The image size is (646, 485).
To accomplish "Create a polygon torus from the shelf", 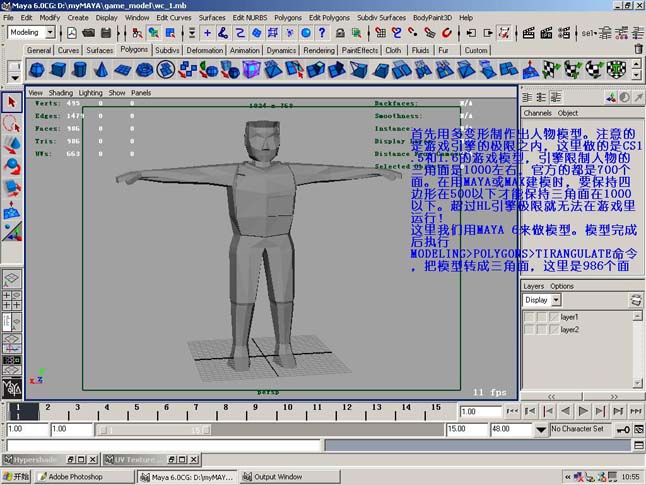I will coord(144,69).
